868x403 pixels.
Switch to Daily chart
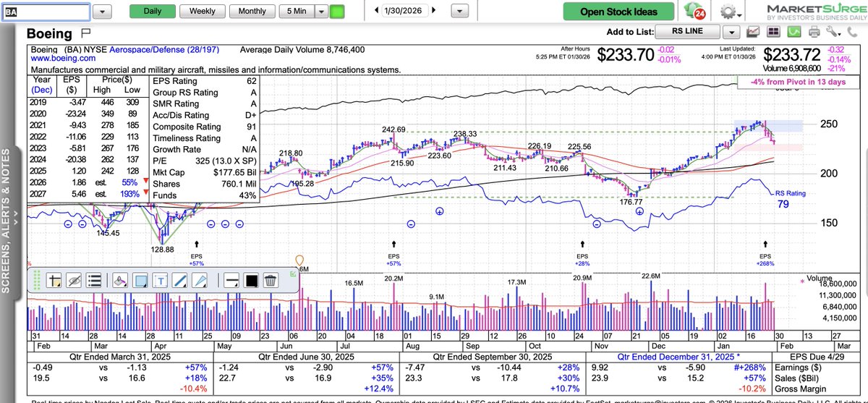click(x=153, y=12)
